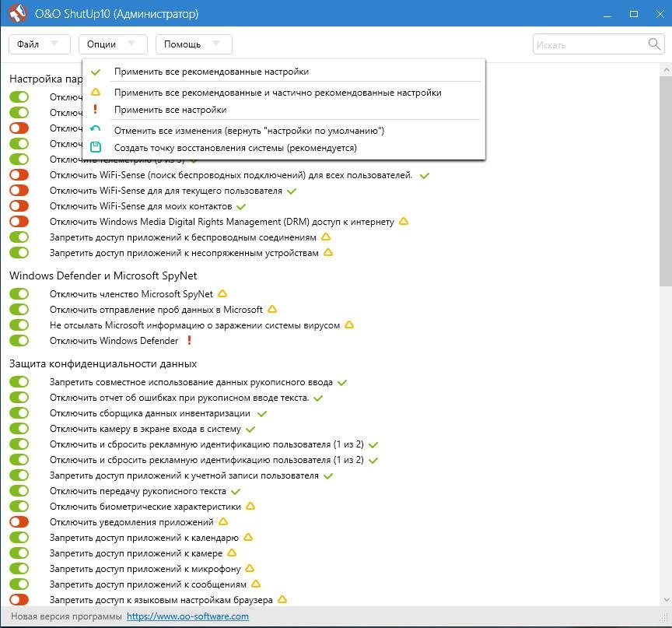
Task: Click green check beside 'Отключить WiFi-Sense для моих контактов'
Action: 241,207
